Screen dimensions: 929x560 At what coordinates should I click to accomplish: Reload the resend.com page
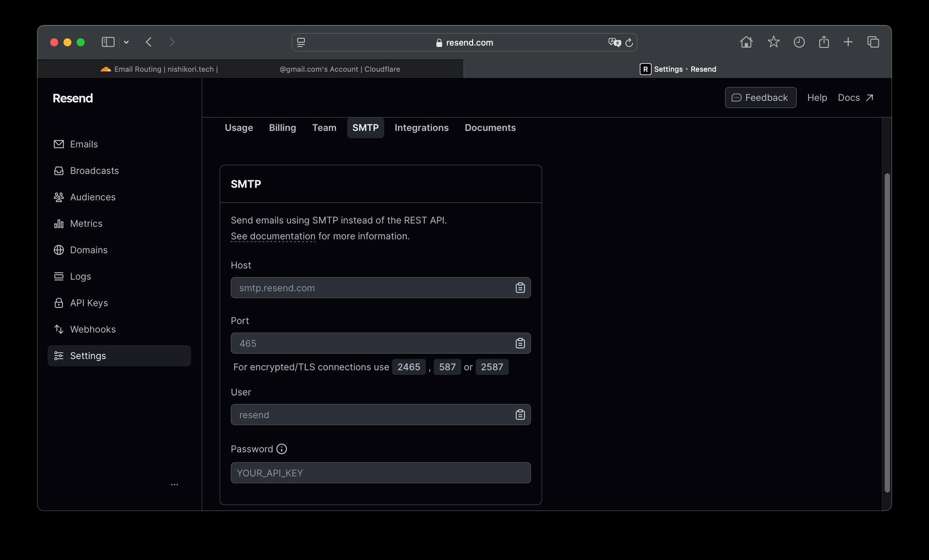[629, 42]
